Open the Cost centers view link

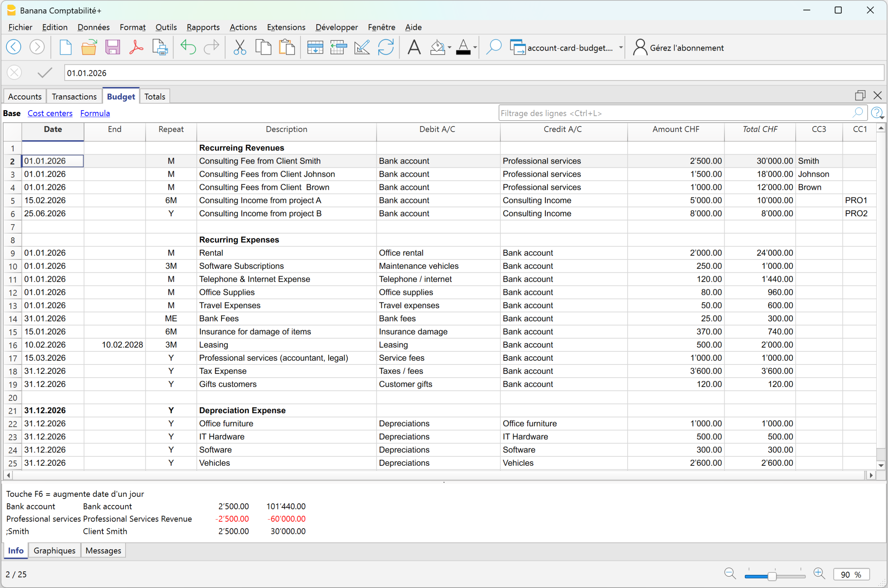[x=50, y=113]
